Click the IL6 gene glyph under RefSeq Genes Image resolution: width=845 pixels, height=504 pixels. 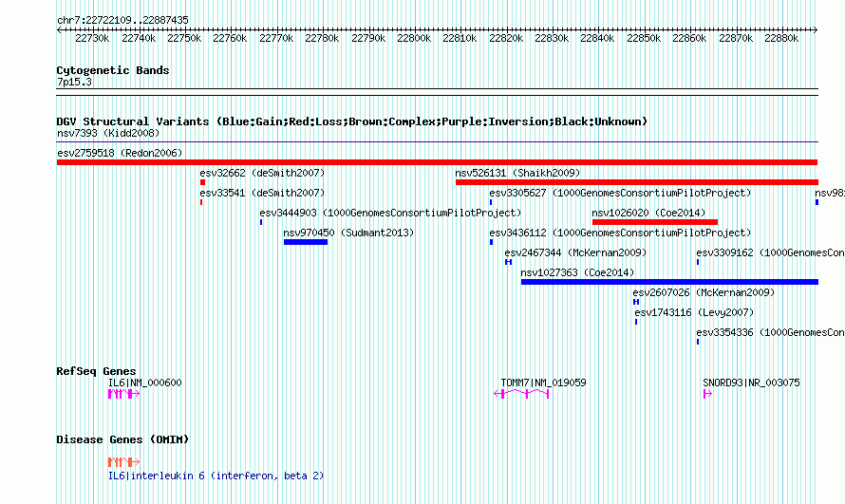point(124,394)
